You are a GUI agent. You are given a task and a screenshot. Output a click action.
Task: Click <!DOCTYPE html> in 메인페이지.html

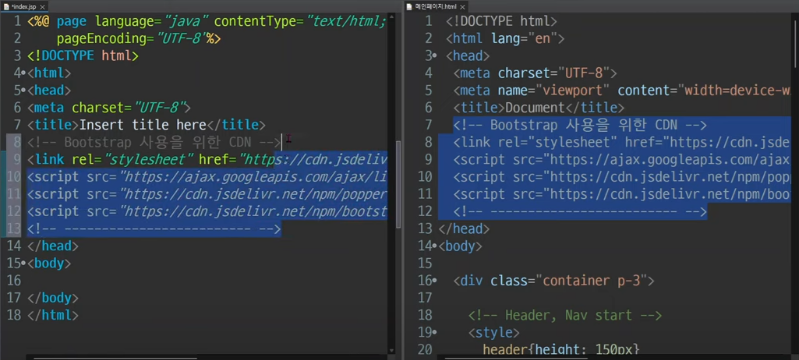[501, 21]
